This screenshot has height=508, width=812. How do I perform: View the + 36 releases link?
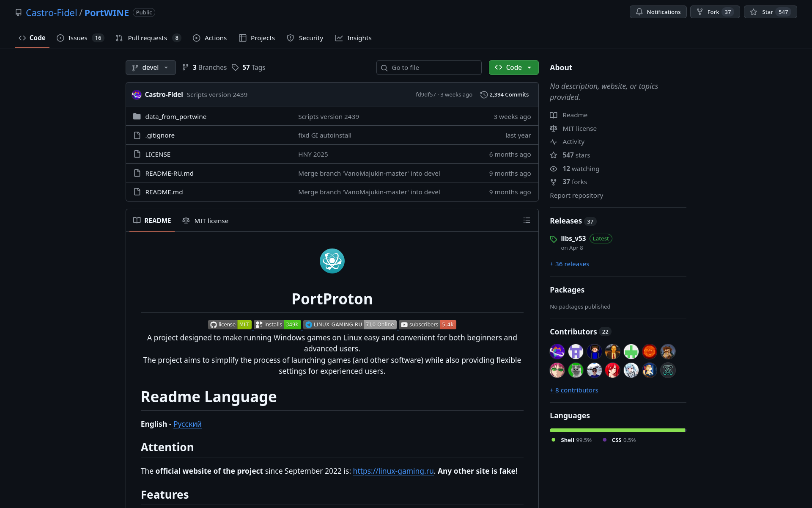569,264
